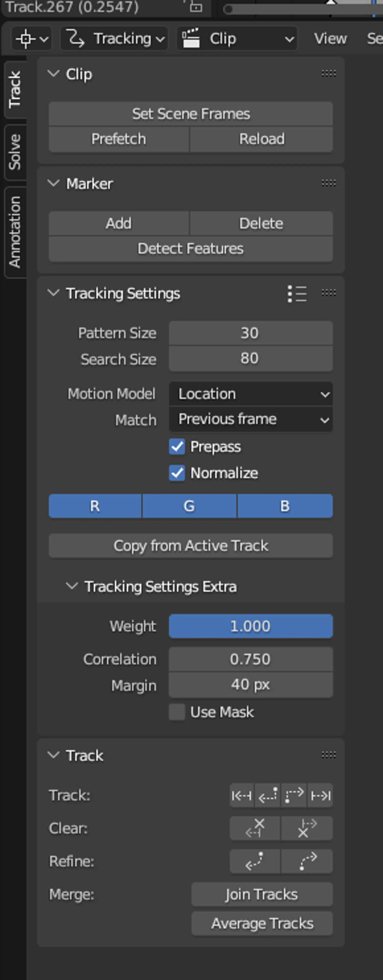Open Tracking Settings presets list icon
The width and height of the screenshot is (383, 980).
(297, 294)
